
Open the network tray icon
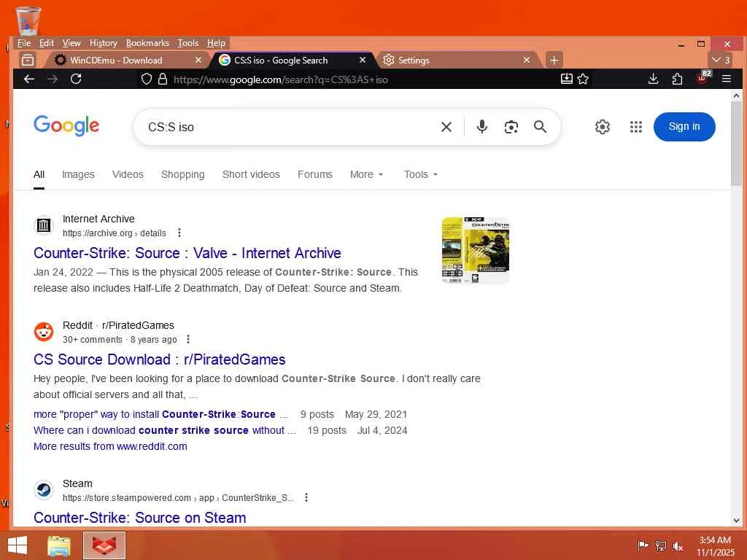(x=661, y=546)
